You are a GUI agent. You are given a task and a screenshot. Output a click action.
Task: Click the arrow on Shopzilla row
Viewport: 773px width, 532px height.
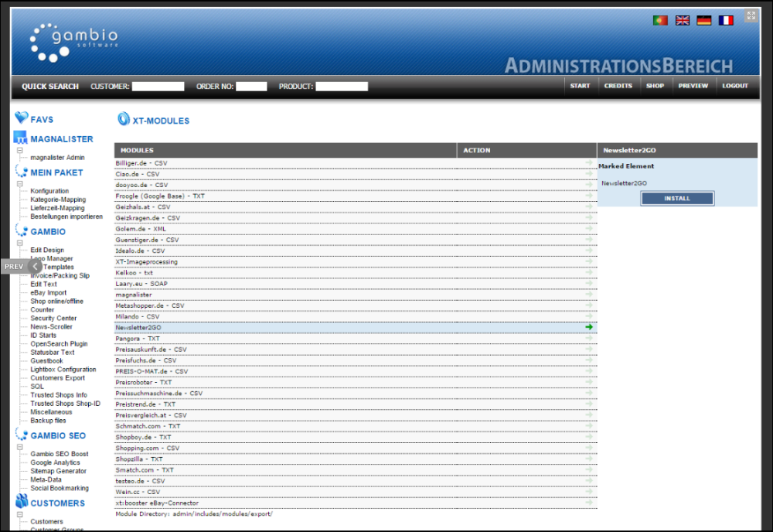[x=589, y=459]
